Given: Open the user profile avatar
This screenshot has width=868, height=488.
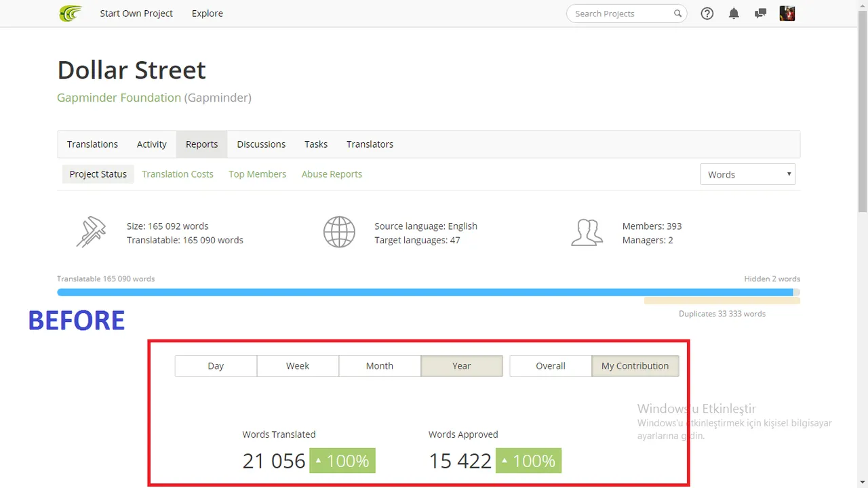Looking at the screenshot, I should (787, 14).
